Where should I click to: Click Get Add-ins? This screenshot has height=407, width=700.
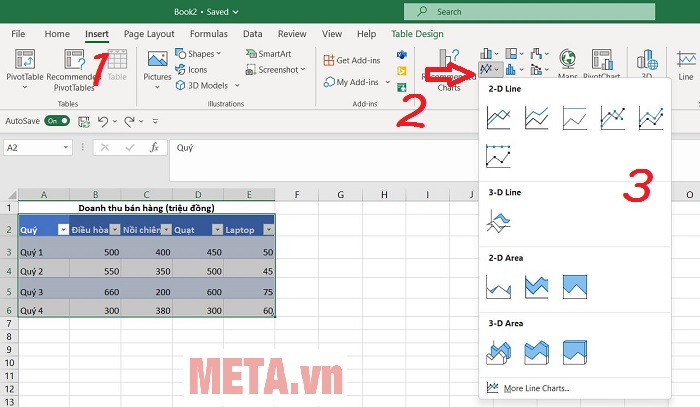(352, 60)
